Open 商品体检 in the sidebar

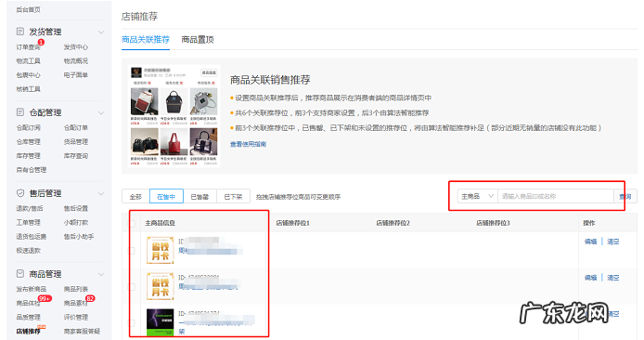(29, 303)
